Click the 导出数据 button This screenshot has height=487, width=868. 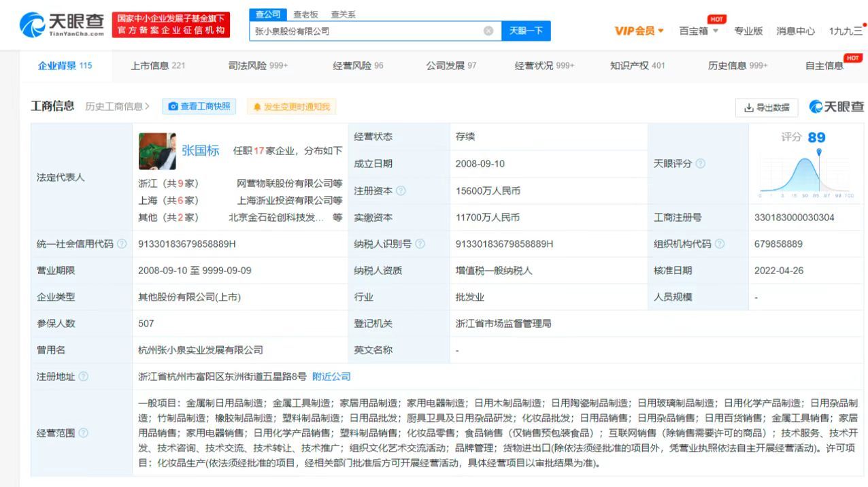(x=767, y=107)
